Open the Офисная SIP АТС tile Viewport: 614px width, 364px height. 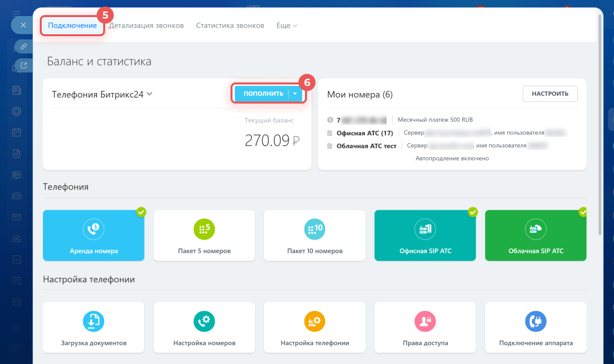tap(425, 235)
